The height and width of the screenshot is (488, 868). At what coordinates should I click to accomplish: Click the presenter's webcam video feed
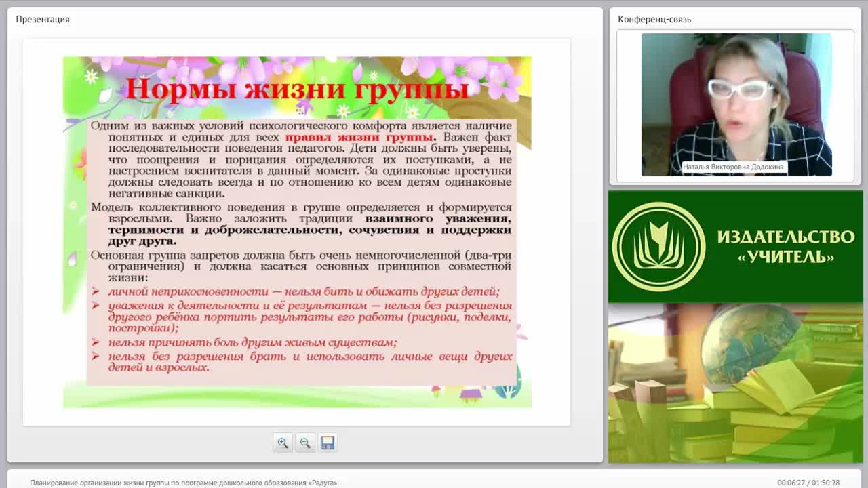click(x=736, y=104)
